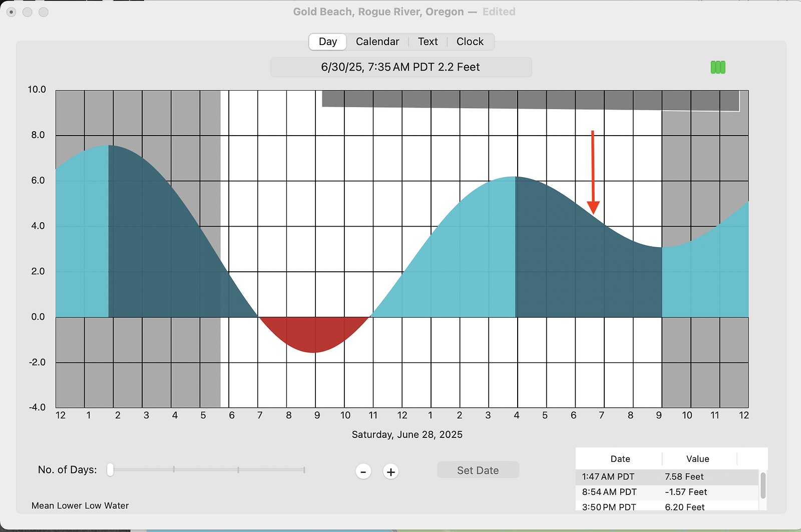The height and width of the screenshot is (532, 801).
Task: Show the Clock tab
Action: pyautogui.click(x=470, y=42)
